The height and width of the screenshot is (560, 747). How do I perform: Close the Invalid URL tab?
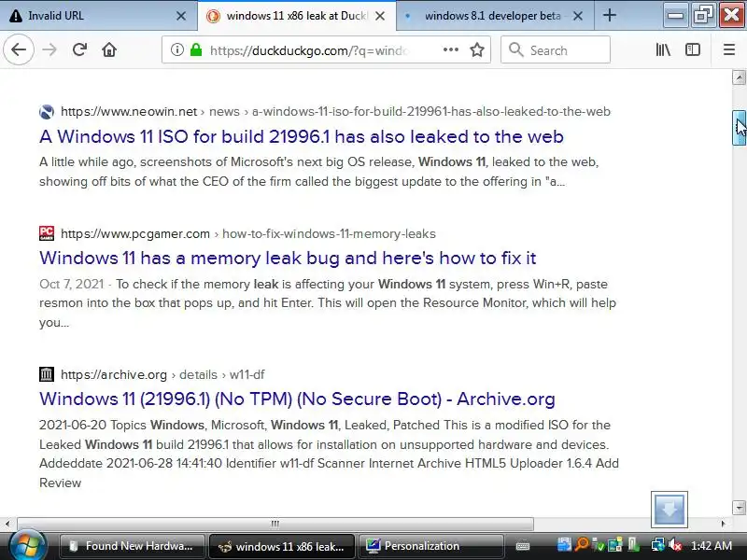(x=181, y=16)
